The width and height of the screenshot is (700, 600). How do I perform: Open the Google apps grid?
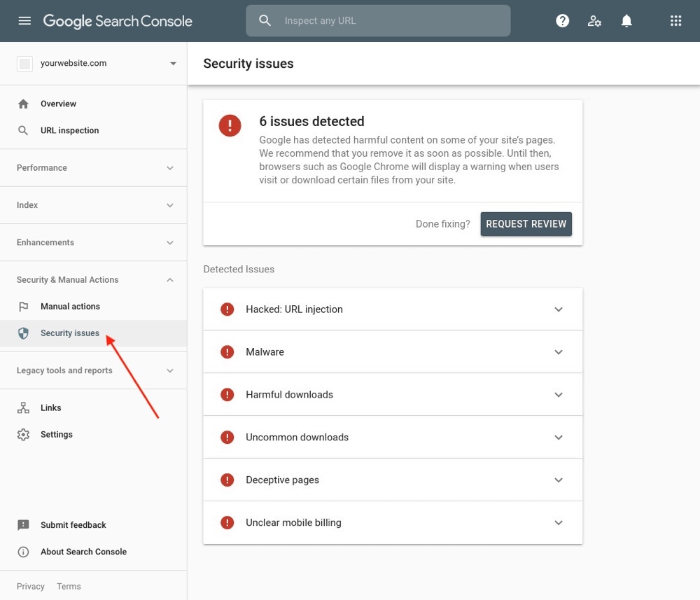pyautogui.click(x=675, y=21)
